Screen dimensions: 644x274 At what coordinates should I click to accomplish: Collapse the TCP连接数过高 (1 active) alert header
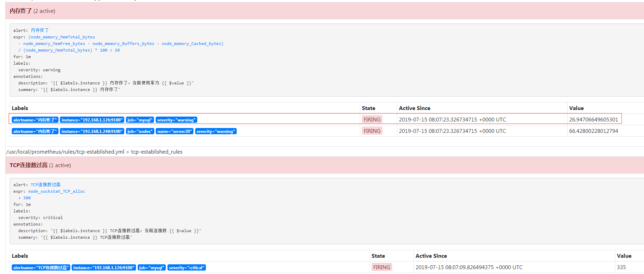(x=40, y=165)
